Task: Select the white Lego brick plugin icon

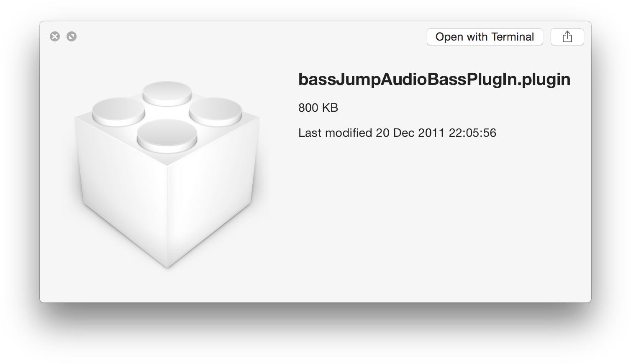Action: click(x=167, y=174)
